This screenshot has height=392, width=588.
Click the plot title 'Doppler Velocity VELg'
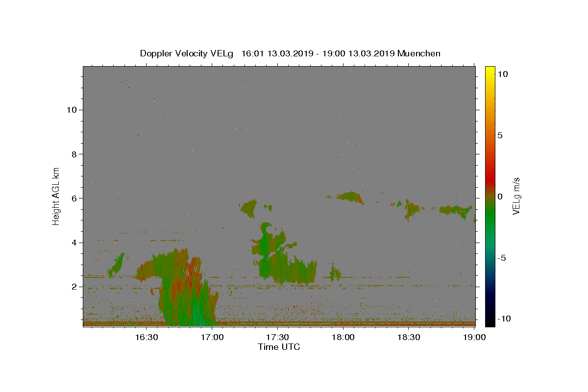point(187,53)
